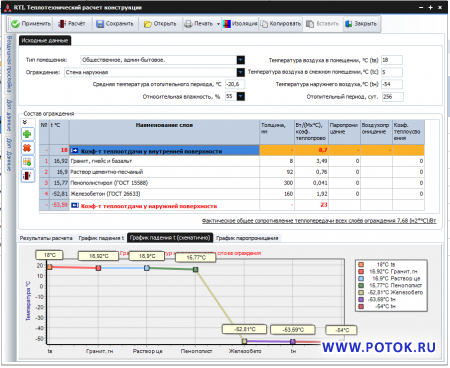Expand the Тип помещения dropdown
The width and height of the screenshot is (450, 368).
[x=241, y=60]
